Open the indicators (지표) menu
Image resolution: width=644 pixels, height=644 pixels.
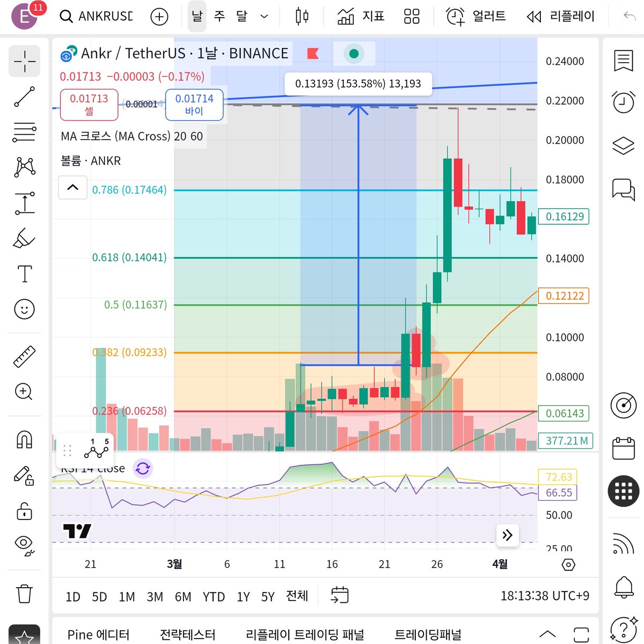(361, 17)
